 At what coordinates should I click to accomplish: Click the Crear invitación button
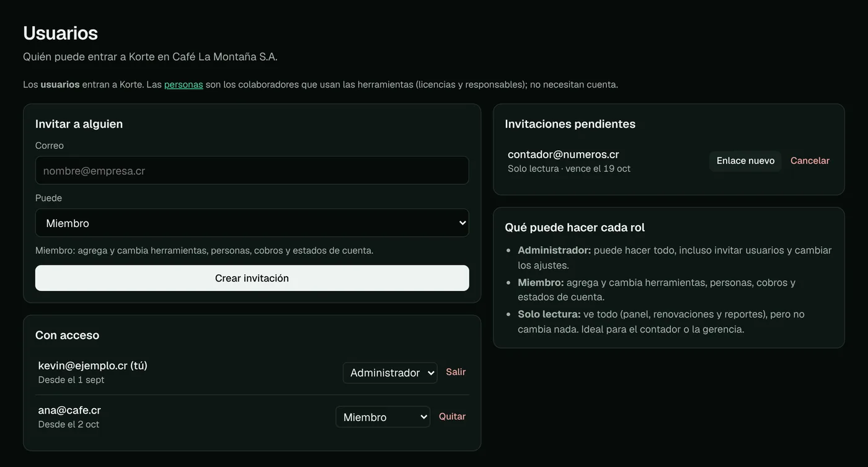click(x=252, y=278)
